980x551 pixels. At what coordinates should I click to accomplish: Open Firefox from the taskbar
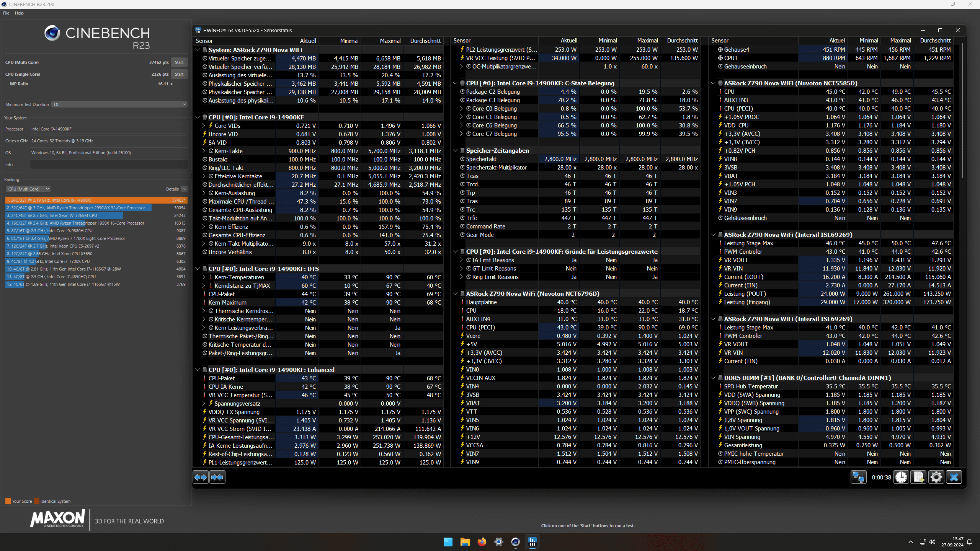[x=482, y=542]
